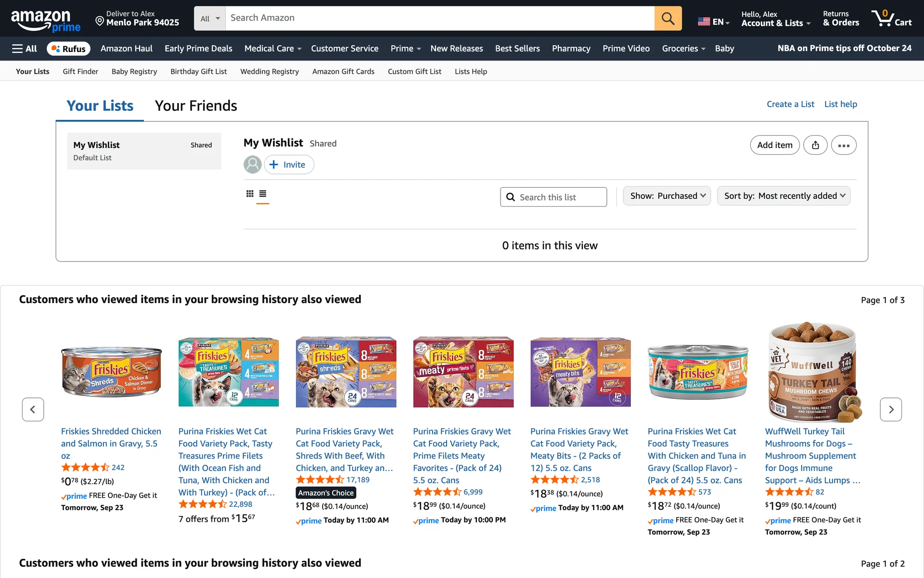The height and width of the screenshot is (578, 924).
Task: Click the Add item button
Action: pos(774,145)
